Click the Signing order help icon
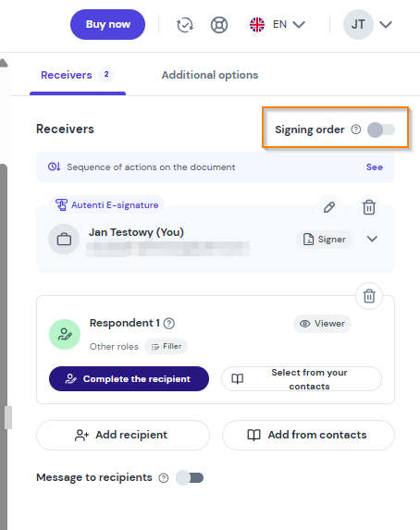420x530 pixels. click(356, 129)
